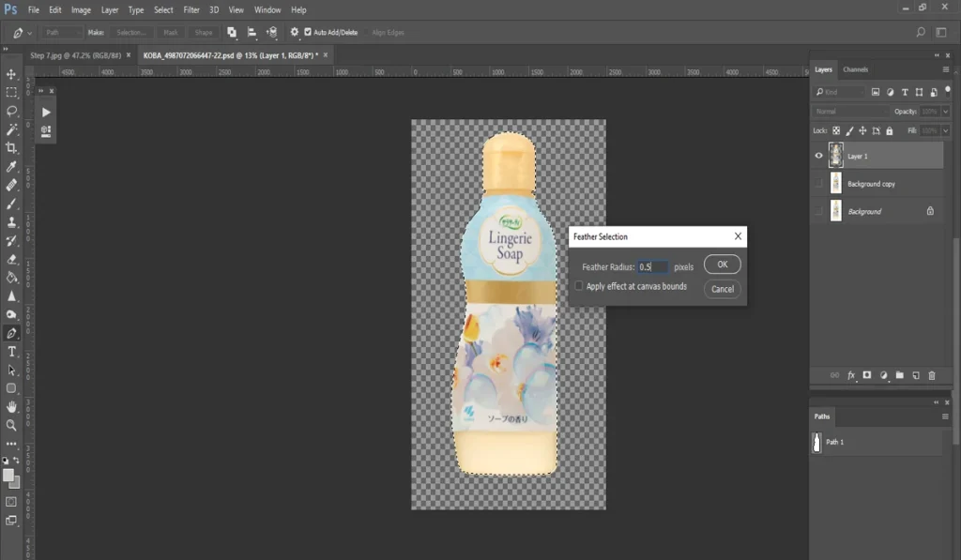
Task: Create new adjustment layer icon
Action: [883, 375]
